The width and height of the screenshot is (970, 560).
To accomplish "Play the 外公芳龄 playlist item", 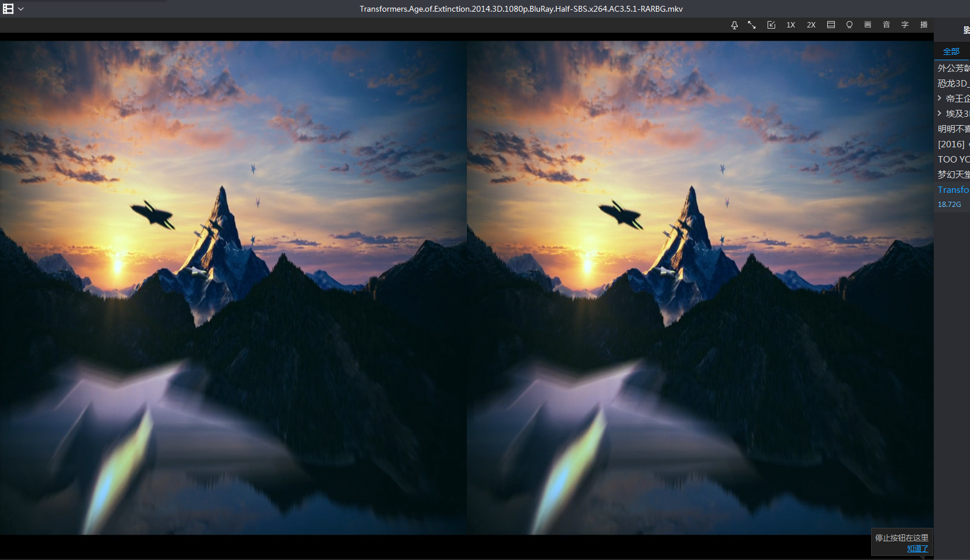I will [x=952, y=68].
